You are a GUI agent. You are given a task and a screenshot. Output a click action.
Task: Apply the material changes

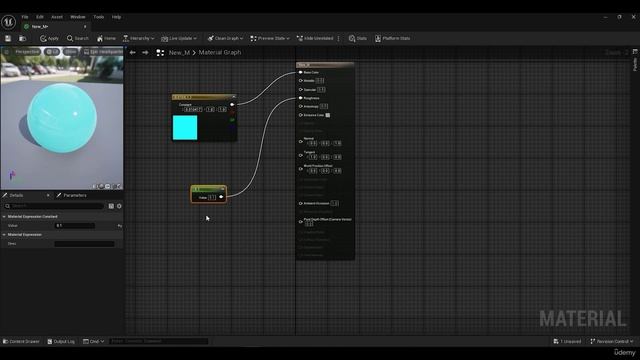click(x=49, y=38)
